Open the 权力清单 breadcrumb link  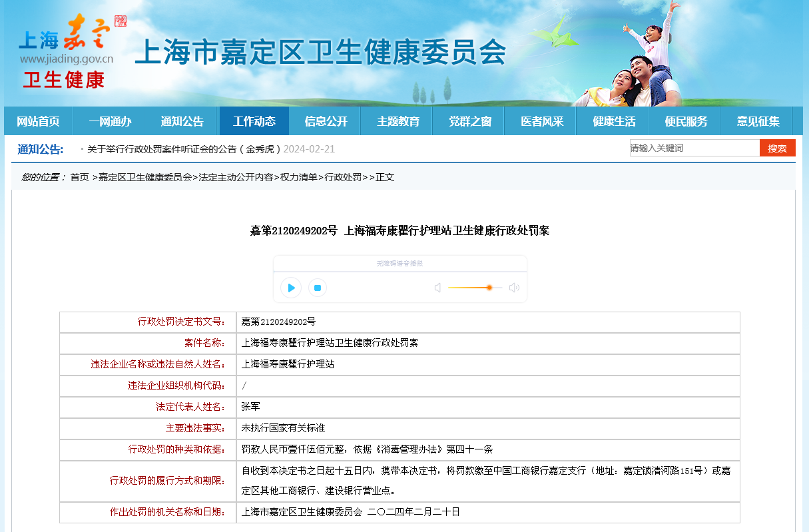pyautogui.click(x=298, y=177)
